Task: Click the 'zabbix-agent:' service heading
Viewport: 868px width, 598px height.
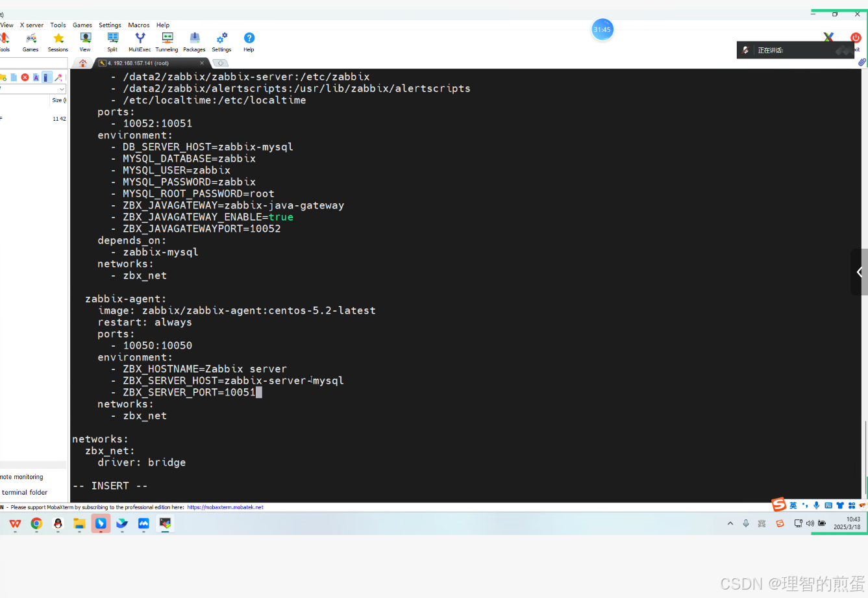Action: [x=125, y=299]
